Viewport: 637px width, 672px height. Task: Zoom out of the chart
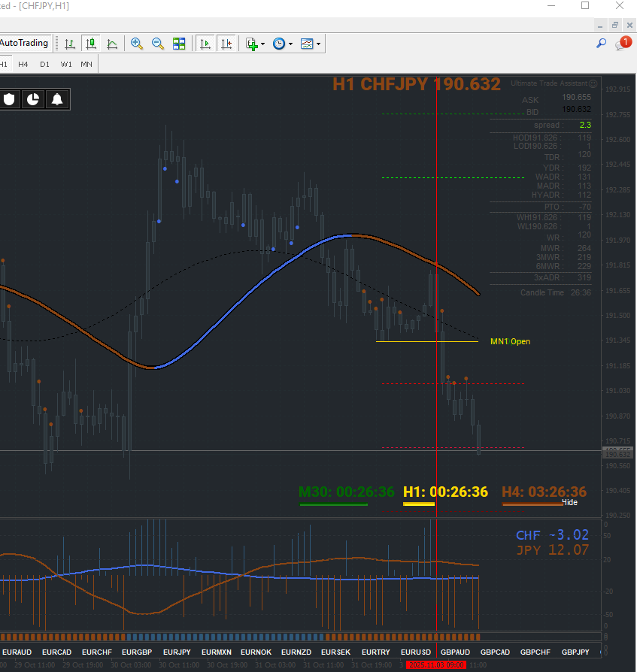(158, 44)
